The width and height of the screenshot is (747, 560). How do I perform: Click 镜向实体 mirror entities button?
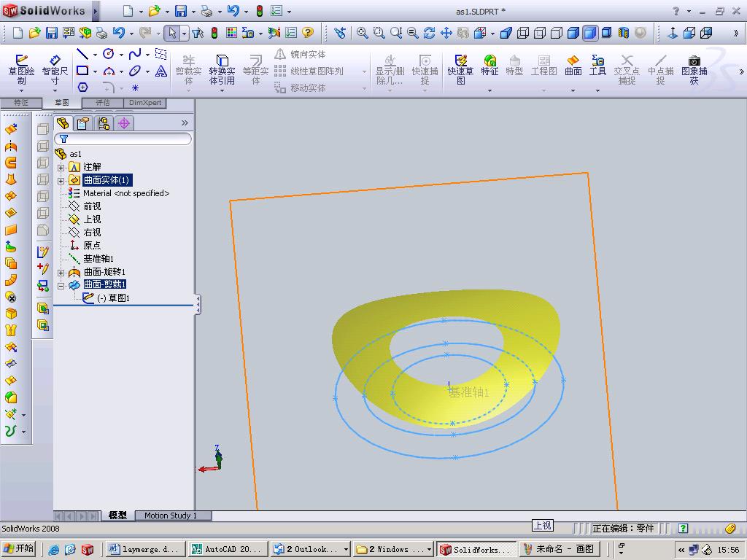[301, 54]
